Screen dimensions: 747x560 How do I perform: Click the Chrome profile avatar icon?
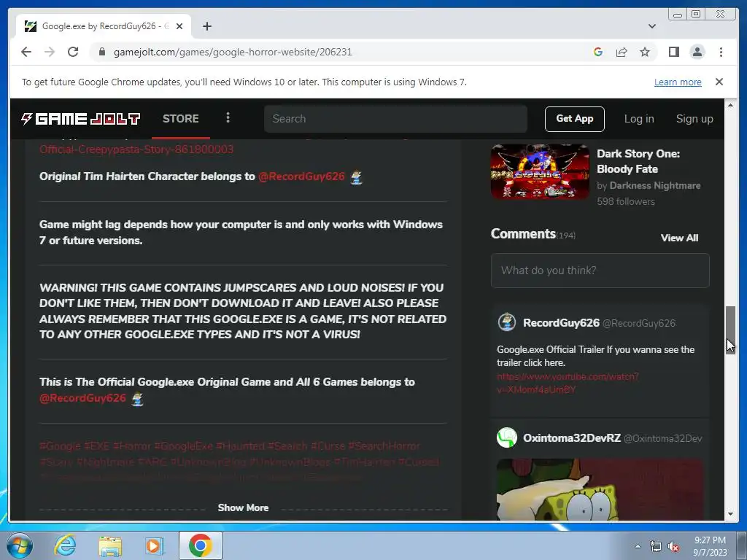pyautogui.click(x=697, y=52)
